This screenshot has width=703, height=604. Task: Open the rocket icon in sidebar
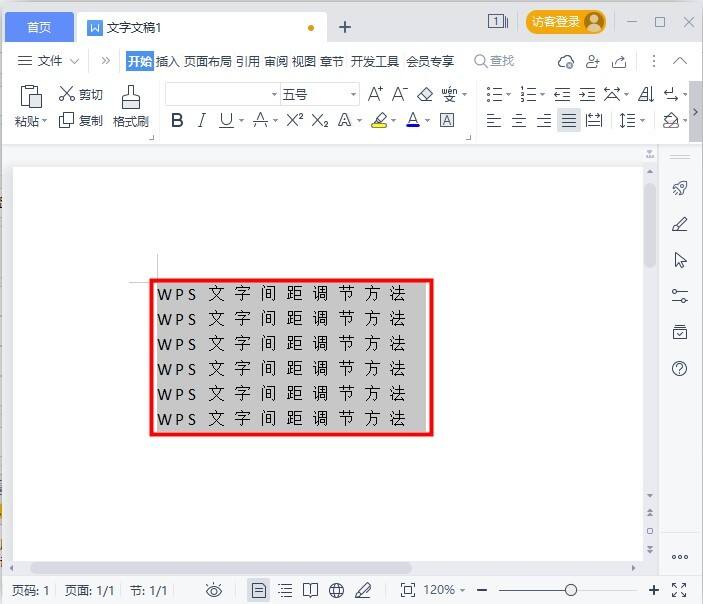tap(680, 188)
